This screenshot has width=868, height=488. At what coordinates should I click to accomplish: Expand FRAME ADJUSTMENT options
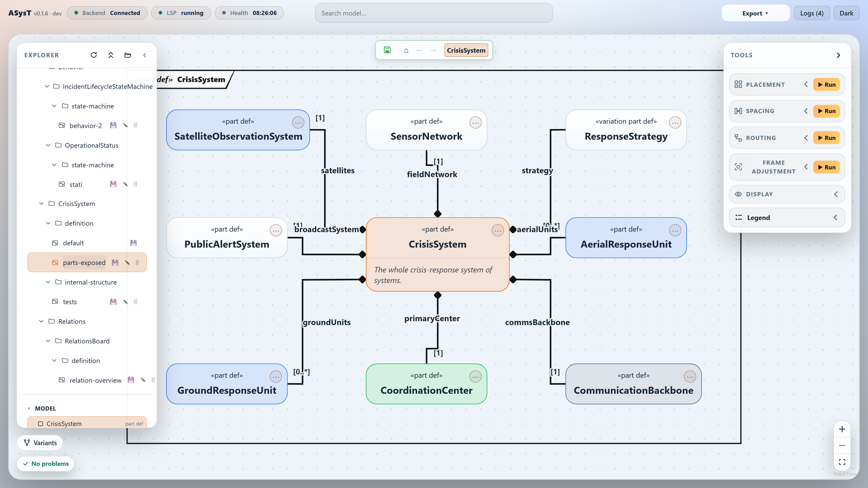pyautogui.click(x=806, y=167)
